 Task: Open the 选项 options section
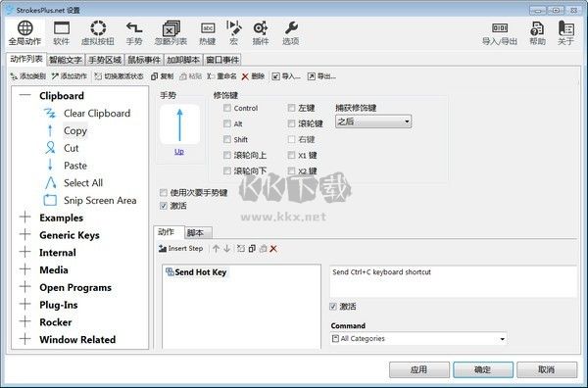tap(291, 33)
